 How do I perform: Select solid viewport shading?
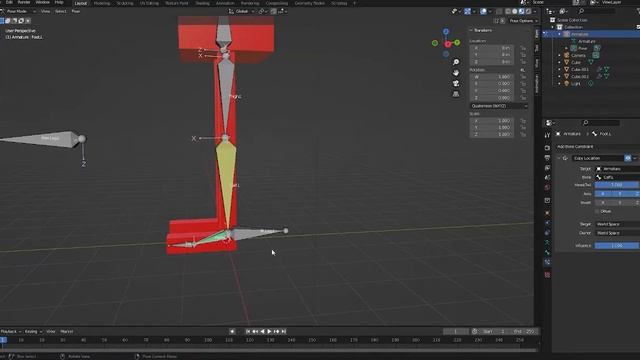[515, 11]
